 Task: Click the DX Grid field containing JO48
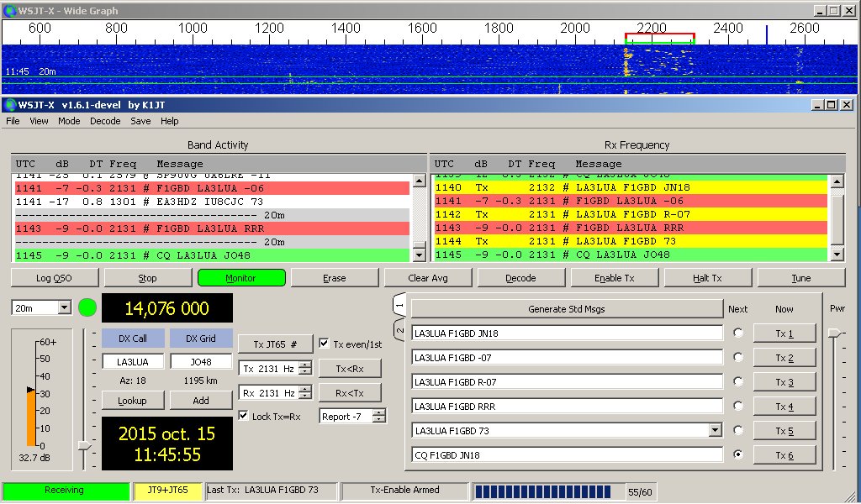(x=201, y=362)
